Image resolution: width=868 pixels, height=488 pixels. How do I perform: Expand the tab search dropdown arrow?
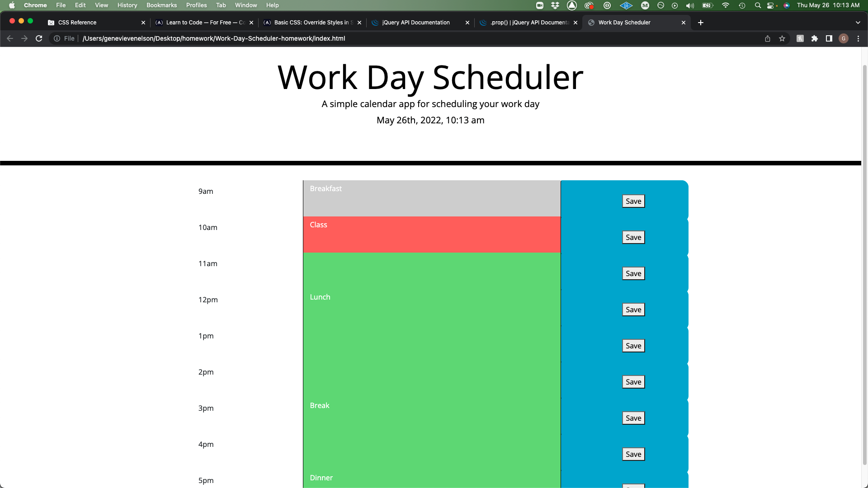[x=858, y=23]
